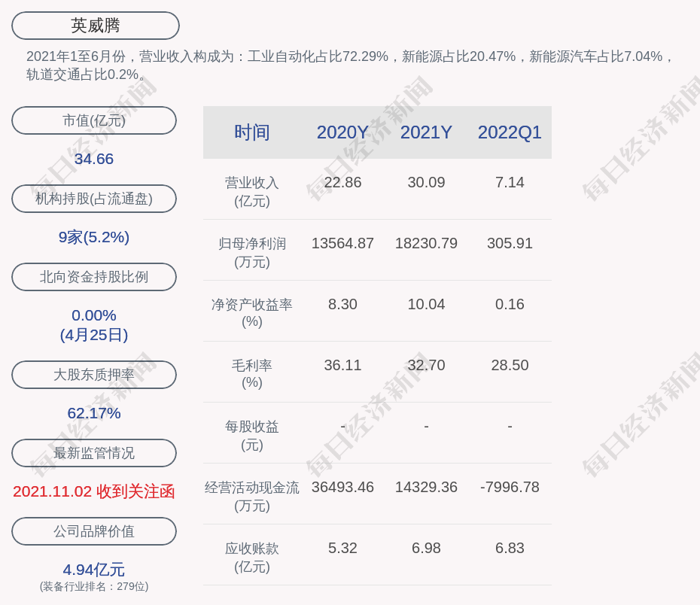Select the 市值(亿元) label pill

(94, 120)
